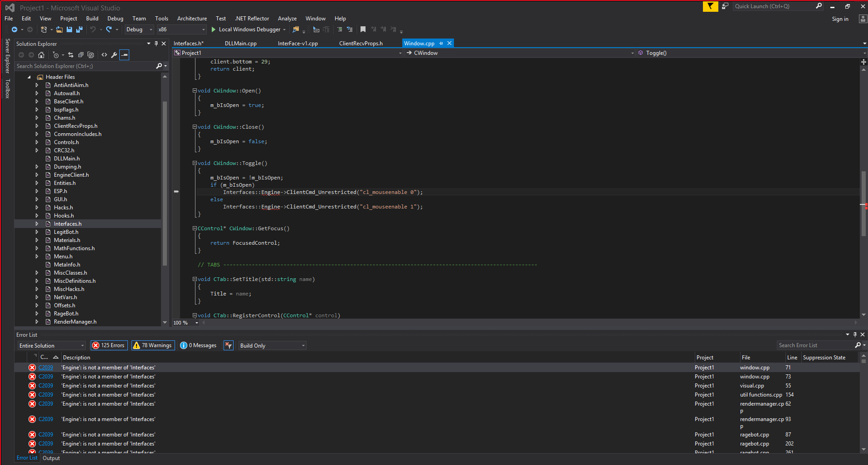Expand the Interfaces.h tree node
The image size is (868, 465).
[x=37, y=224]
